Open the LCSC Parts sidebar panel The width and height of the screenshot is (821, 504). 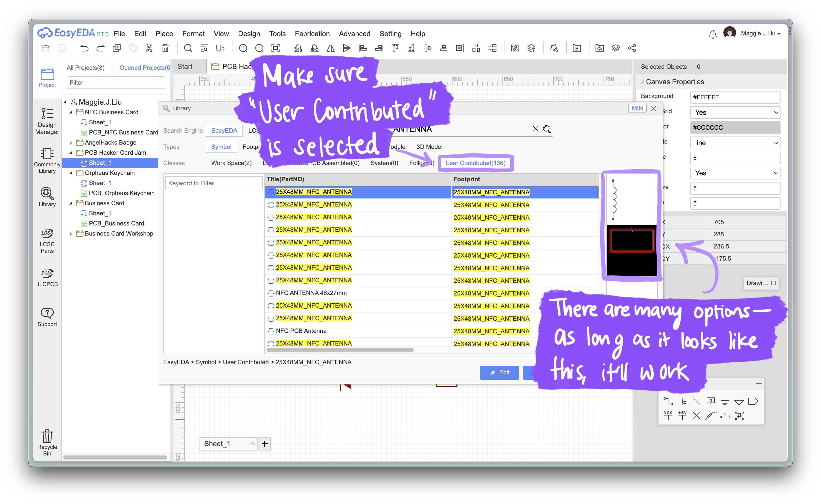point(47,241)
